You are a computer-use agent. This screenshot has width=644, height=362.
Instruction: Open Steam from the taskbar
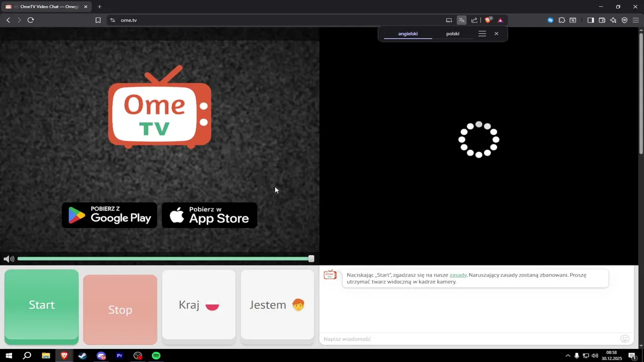[83, 355]
